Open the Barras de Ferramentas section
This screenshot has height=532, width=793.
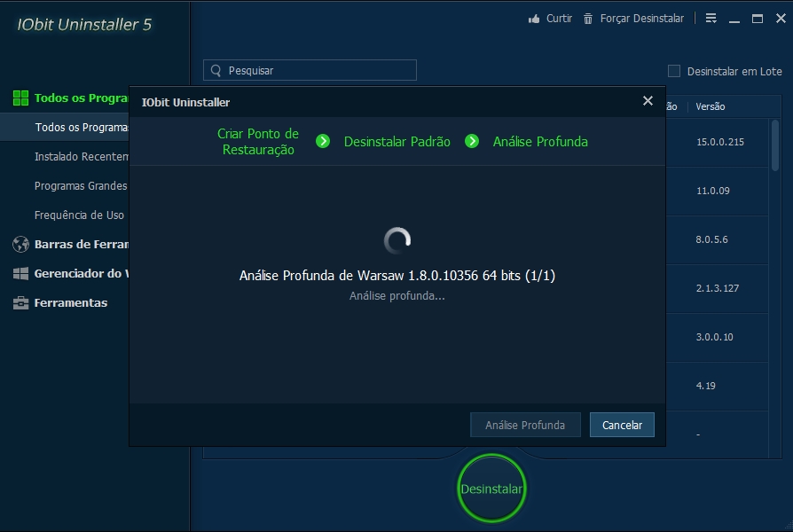click(82, 244)
